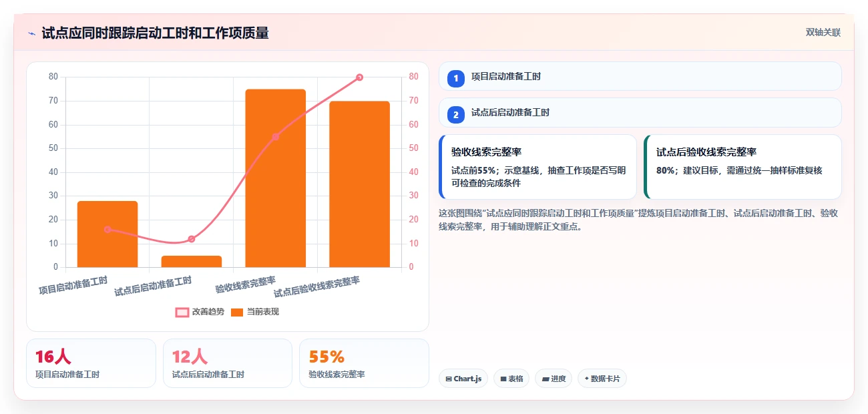The image size is (868, 414).
Task: Click the 16人 stat card
Action: [x=91, y=363]
